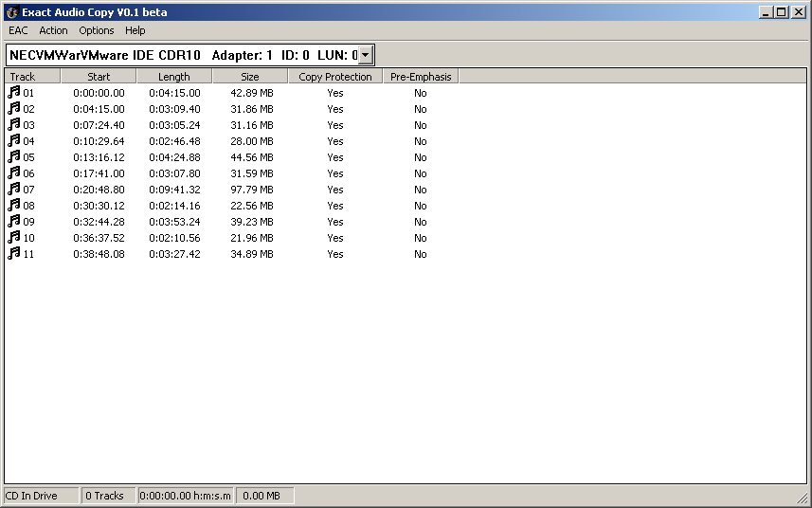Click Copy Protection Yes for track 07

tap(335, 190)
